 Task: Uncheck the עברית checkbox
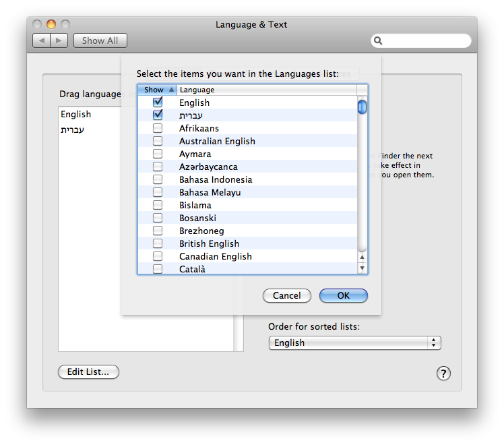click(158, 115)
